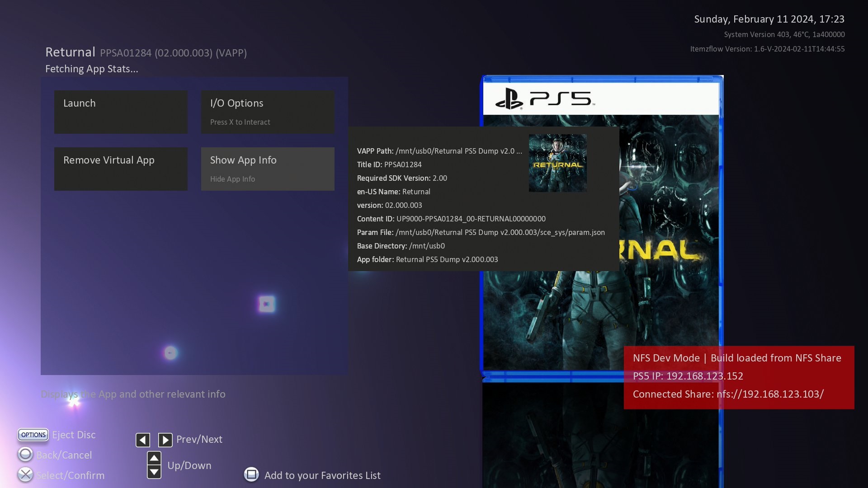Toggle the Show App Info tile

[268, 169]
